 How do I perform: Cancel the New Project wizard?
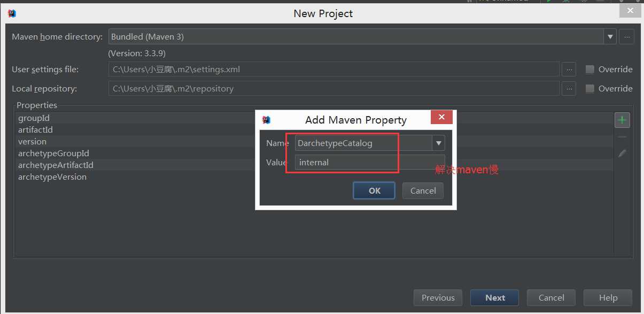551,298
